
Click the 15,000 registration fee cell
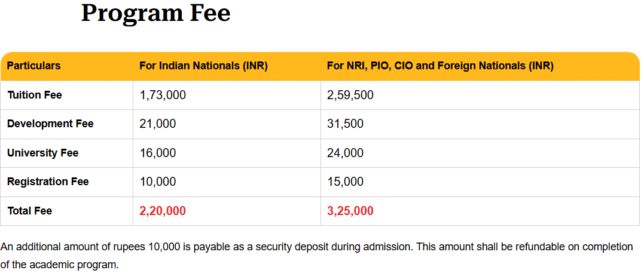point(345,182)
